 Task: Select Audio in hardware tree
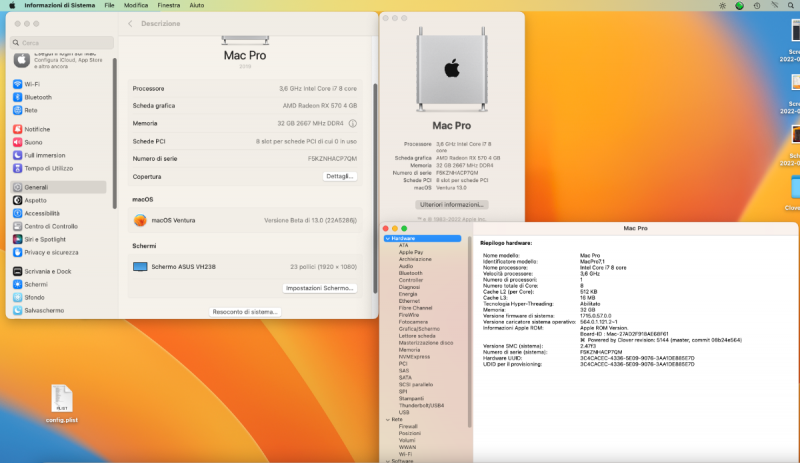click(x=406, y=266)
